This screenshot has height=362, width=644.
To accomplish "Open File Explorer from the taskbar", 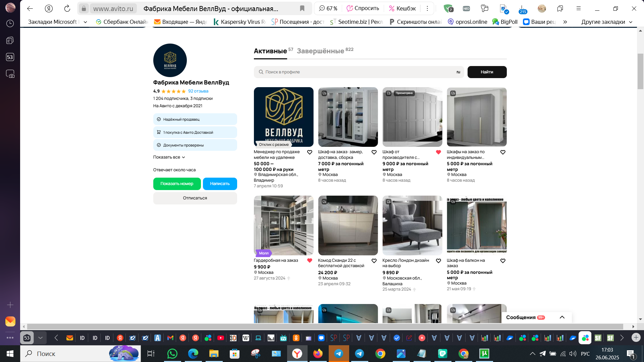I will [x=214, y=354].
